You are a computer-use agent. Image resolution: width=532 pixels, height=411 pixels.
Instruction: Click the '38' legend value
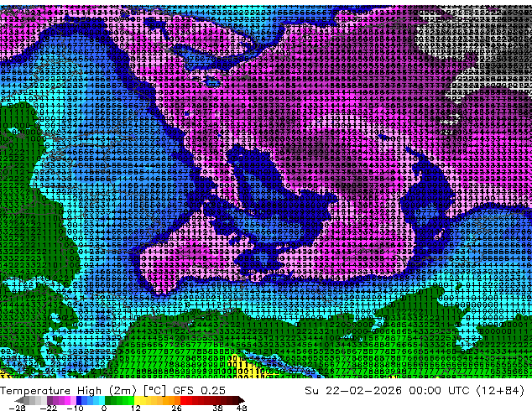(218, 408)
